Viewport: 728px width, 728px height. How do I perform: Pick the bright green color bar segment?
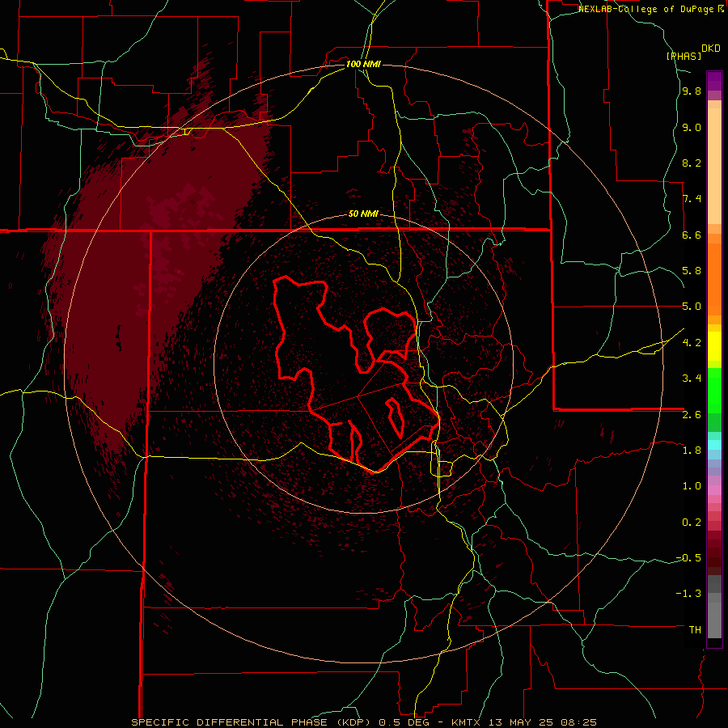(x=714, y=390)
